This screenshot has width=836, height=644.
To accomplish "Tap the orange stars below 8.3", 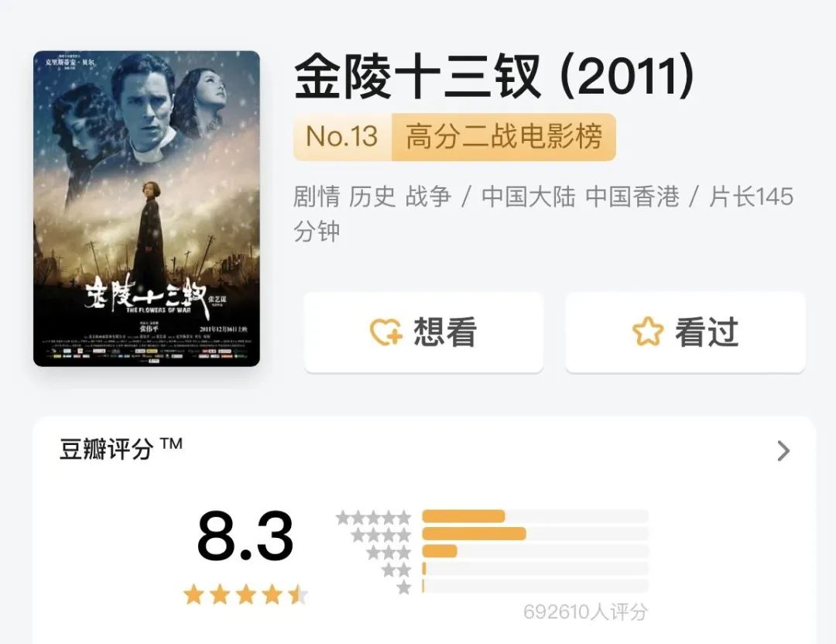I will (246, 594).
